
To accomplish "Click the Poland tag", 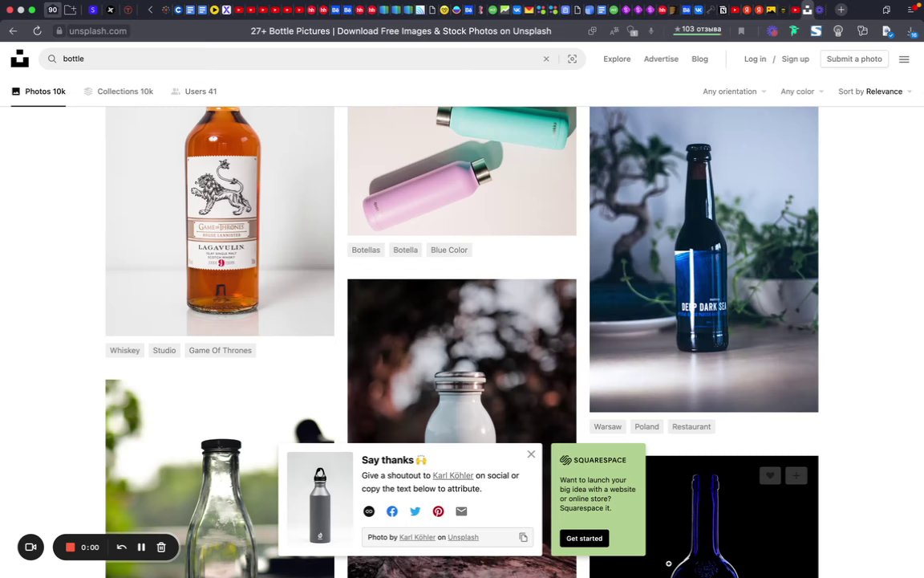I will click(646, 426).
